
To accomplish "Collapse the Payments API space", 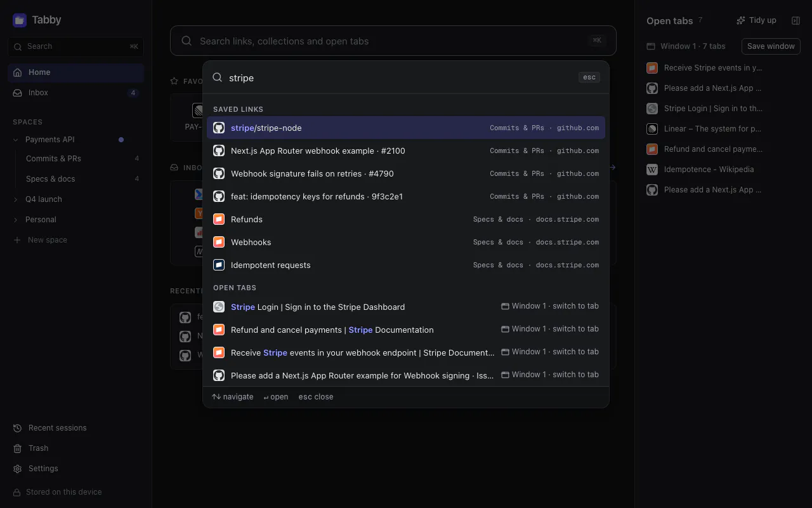I will click(x=16, y=140).
